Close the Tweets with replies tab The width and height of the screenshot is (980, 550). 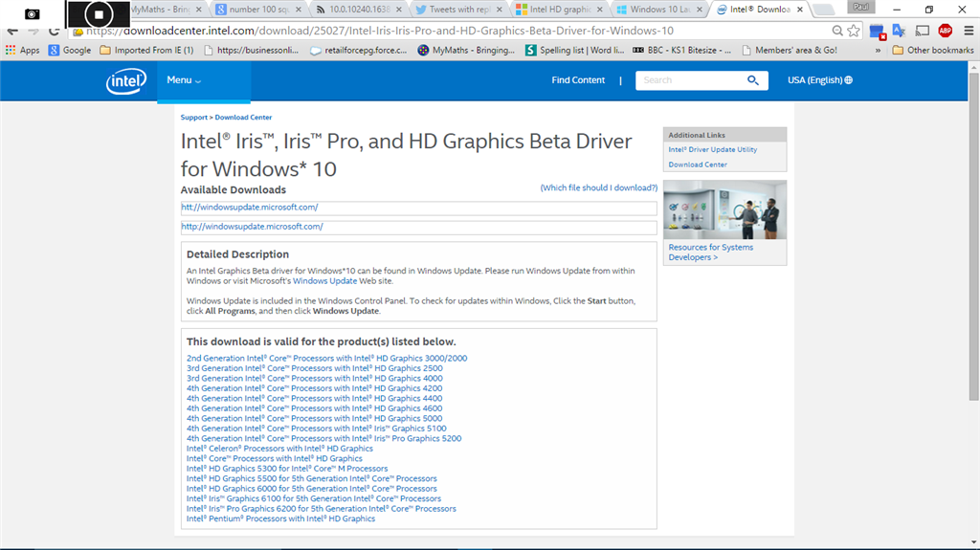499,10
